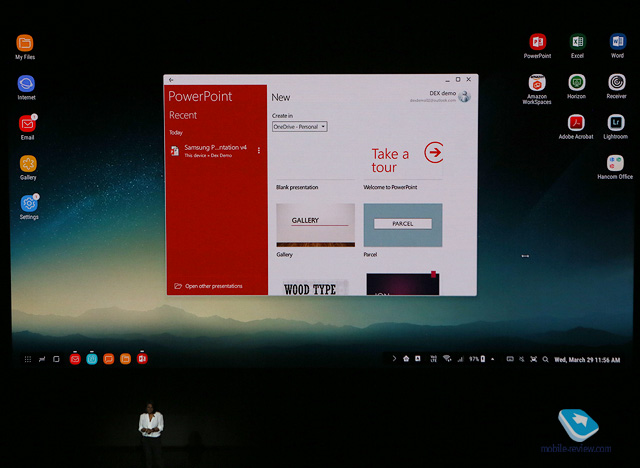Switch to PowerPoint app in taskbar
This screenshot has height=468, width=640.
pos(142,359)
